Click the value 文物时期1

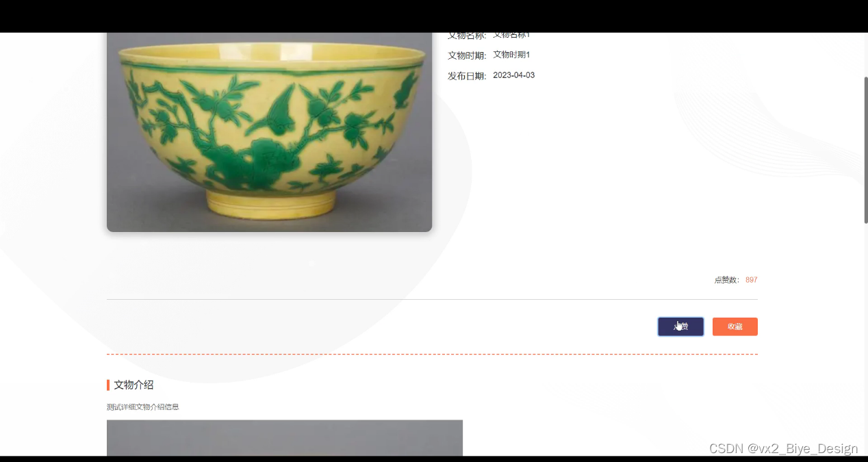(511, 55)
